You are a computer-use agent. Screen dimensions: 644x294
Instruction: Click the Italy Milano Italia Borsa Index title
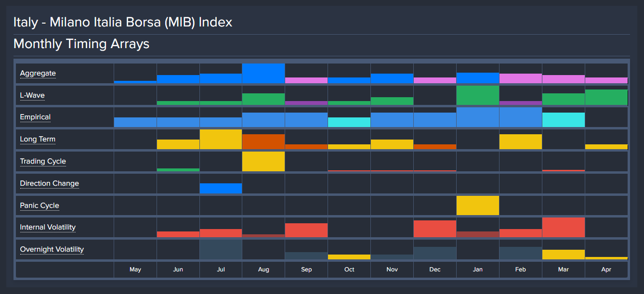(123, 22)
